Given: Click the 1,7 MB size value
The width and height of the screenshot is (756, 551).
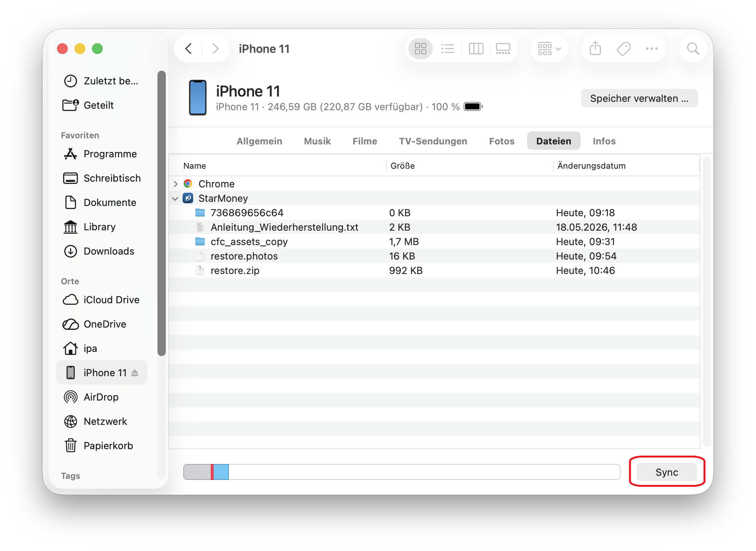Looking at the screenshot, I should 404,242.
